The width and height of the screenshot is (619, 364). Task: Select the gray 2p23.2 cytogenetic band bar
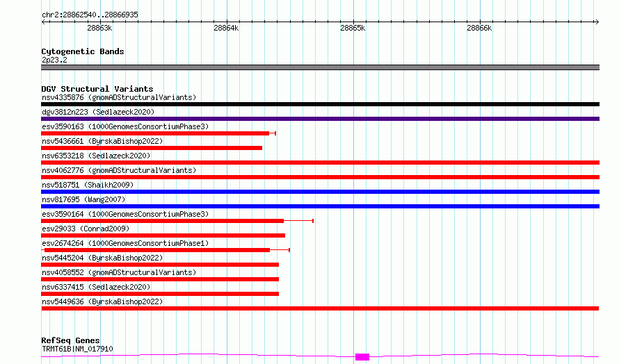point(320,67)
